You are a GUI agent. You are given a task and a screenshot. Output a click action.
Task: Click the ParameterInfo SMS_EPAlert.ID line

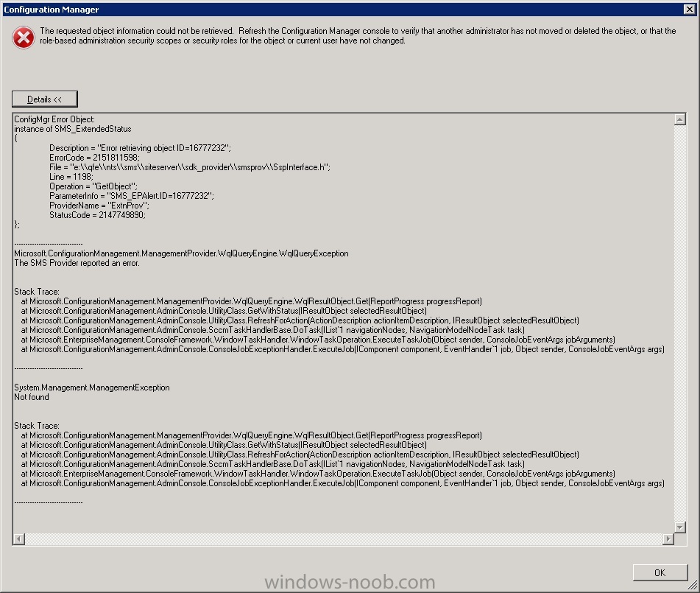[132, 196]
